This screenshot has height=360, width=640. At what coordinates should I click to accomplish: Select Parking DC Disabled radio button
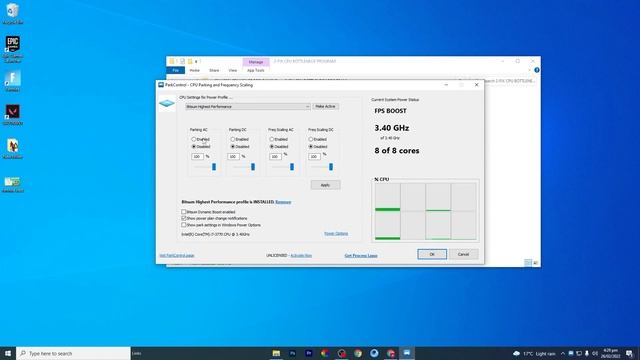233,147
